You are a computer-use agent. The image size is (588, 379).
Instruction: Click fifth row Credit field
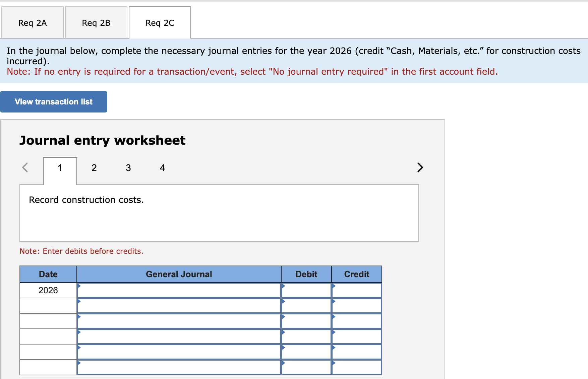357,352
